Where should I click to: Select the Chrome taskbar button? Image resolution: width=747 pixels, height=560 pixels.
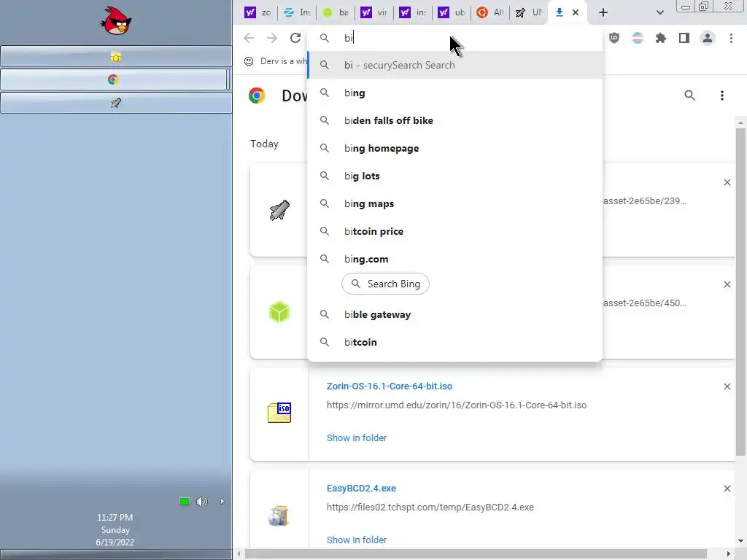point(113,79)
